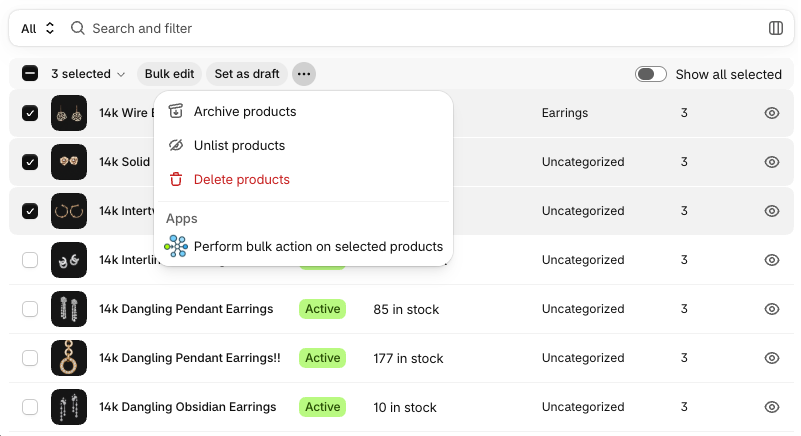Uncheck the 14k Solid product checkbox
The width and height of the screenshot is (801, 436).
point(30,162)
